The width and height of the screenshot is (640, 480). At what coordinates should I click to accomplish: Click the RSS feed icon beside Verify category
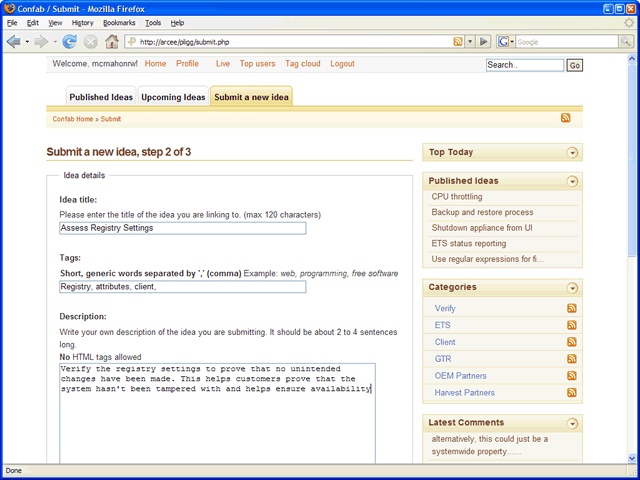pos(572,309)
